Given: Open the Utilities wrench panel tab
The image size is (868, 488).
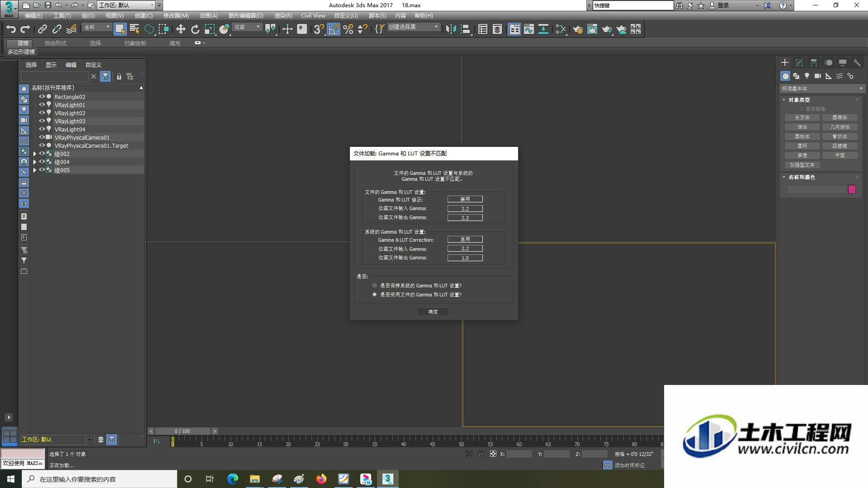Looking at the screenshot, I should [857, 63].
